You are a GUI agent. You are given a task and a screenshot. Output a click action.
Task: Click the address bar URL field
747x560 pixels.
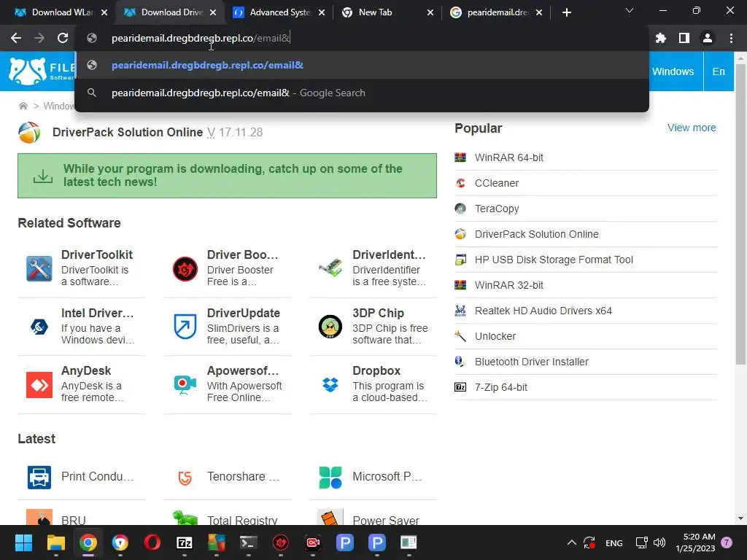[362, 38]
